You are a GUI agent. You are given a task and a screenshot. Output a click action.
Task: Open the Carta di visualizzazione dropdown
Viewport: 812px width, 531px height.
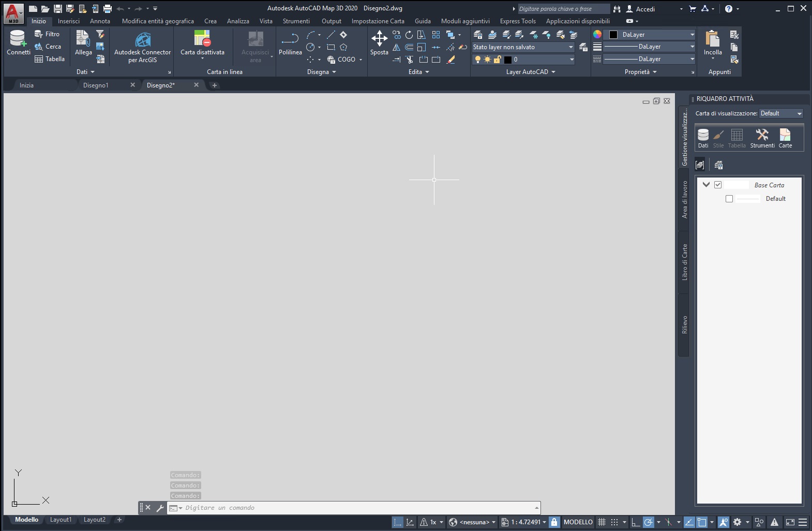[x=781, y=113]
